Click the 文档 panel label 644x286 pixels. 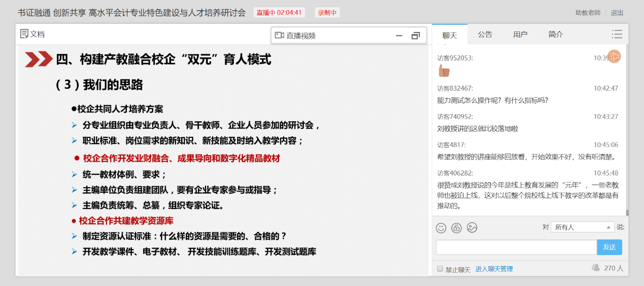[38, 34]
